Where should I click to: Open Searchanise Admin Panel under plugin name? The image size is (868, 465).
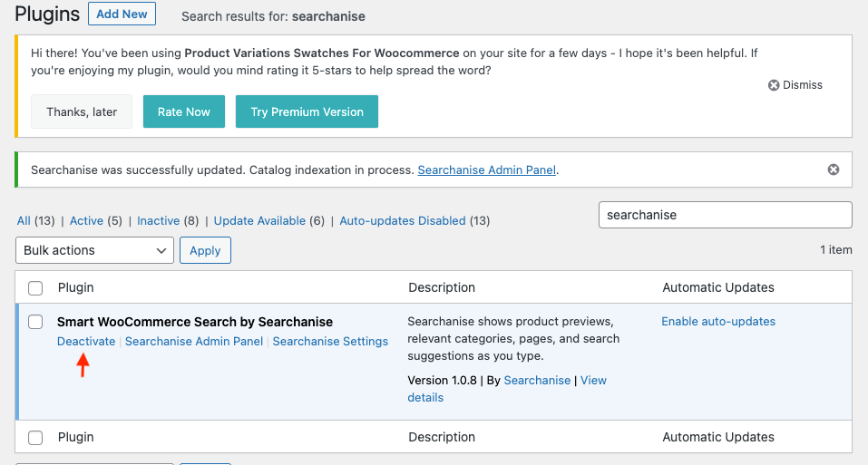(194, 341)
